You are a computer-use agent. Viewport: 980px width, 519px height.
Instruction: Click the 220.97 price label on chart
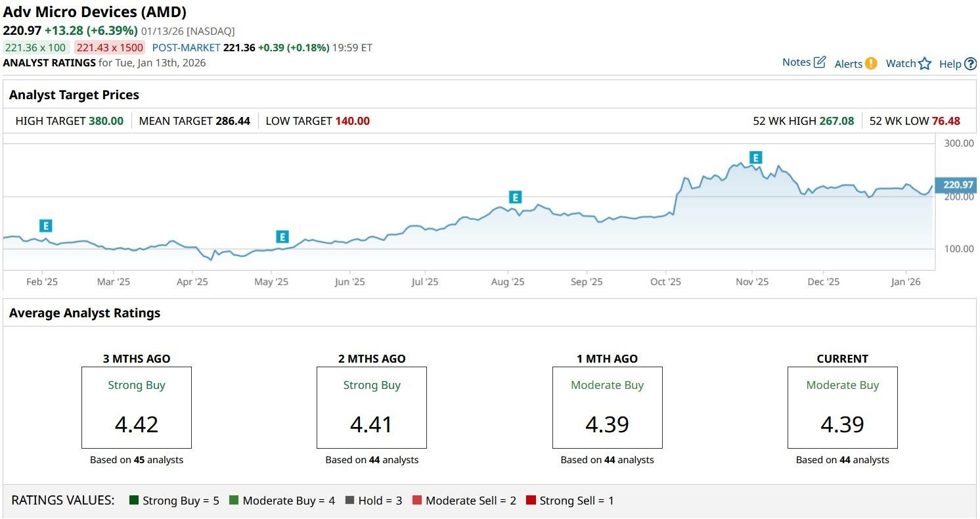(958, 185)
